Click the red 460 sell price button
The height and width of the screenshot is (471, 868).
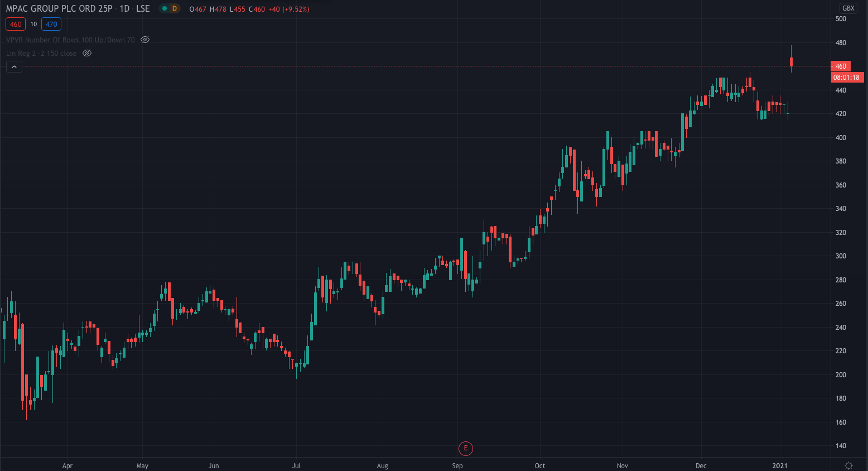point(16,24)
